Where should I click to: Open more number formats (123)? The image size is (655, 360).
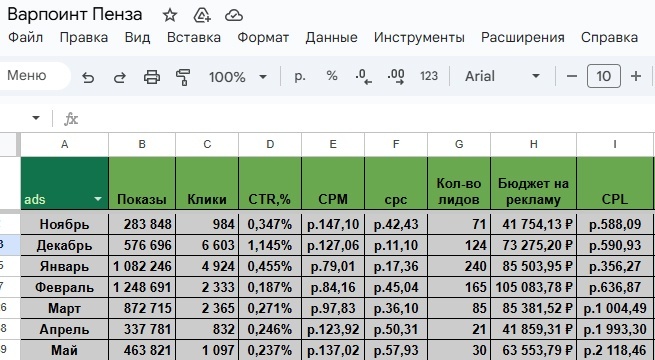[x=429, y=76]
